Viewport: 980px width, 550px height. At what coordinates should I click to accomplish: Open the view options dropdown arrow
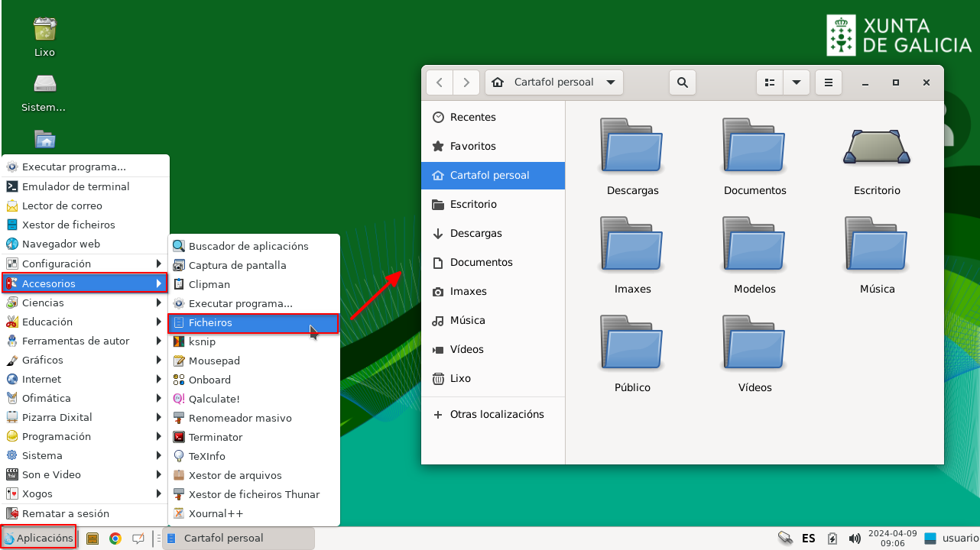pos(796,82)
